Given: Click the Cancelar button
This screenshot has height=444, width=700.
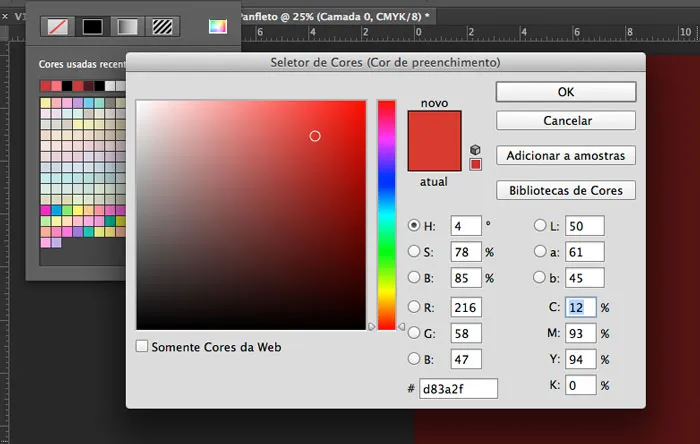Looking at the screenshot, I should 566,120.
